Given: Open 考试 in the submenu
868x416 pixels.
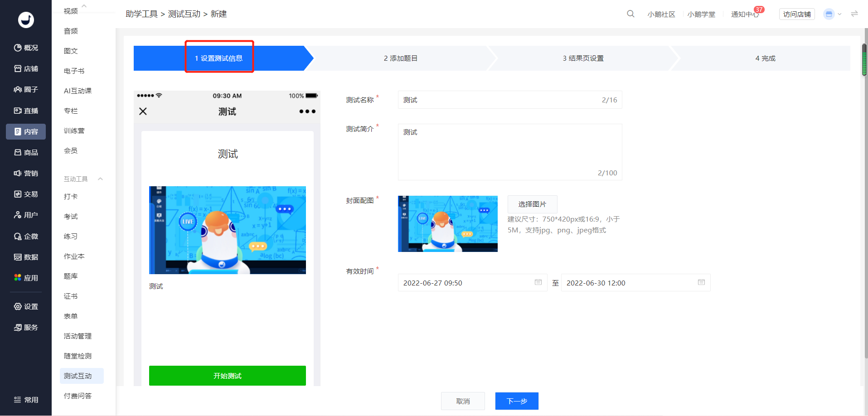Looking at the screenshot, I should [71, 216].
